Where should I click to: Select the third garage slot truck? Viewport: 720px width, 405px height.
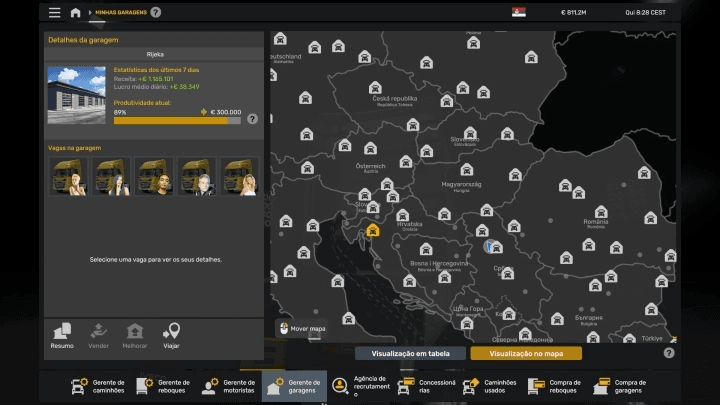pyautogui.click(x=154, y=176)
